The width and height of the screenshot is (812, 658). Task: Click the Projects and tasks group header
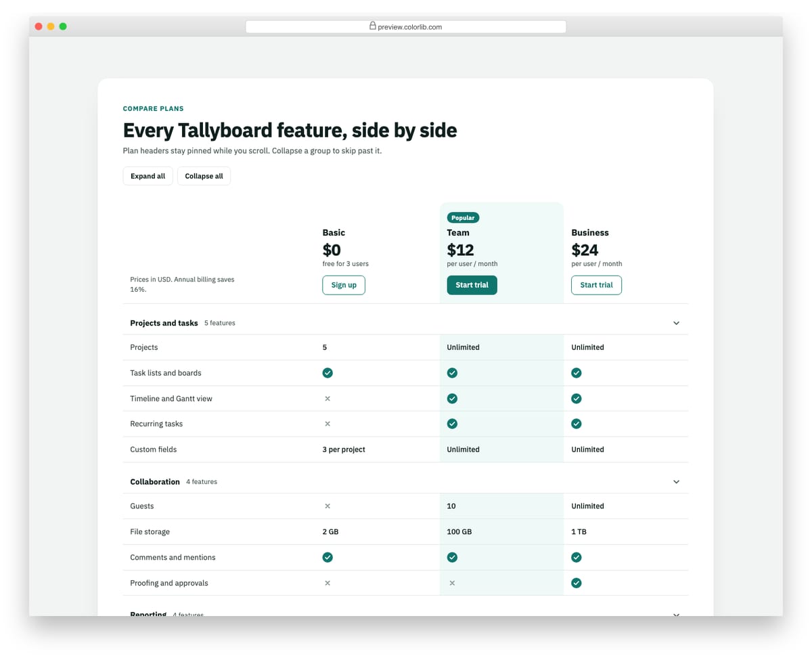click(405, 323)
